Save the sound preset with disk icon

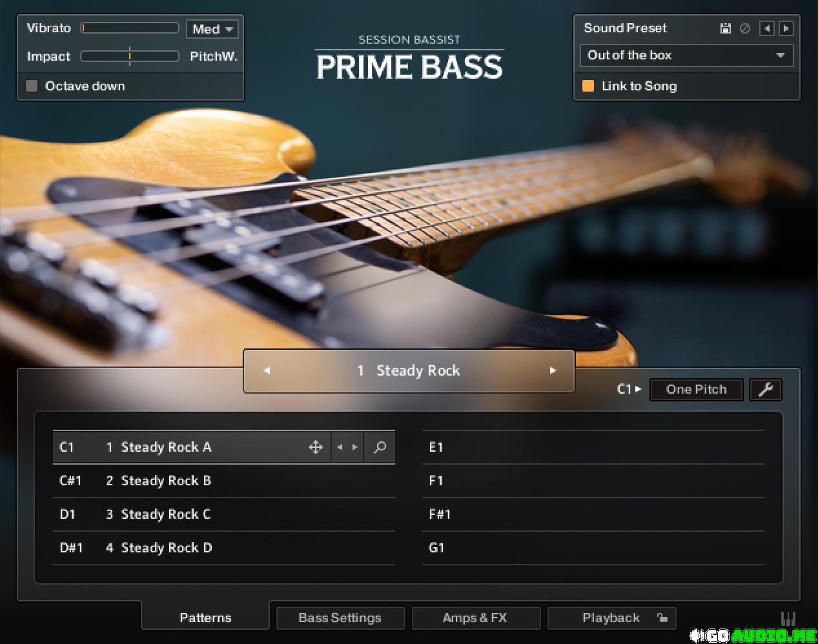coord(726,28)
